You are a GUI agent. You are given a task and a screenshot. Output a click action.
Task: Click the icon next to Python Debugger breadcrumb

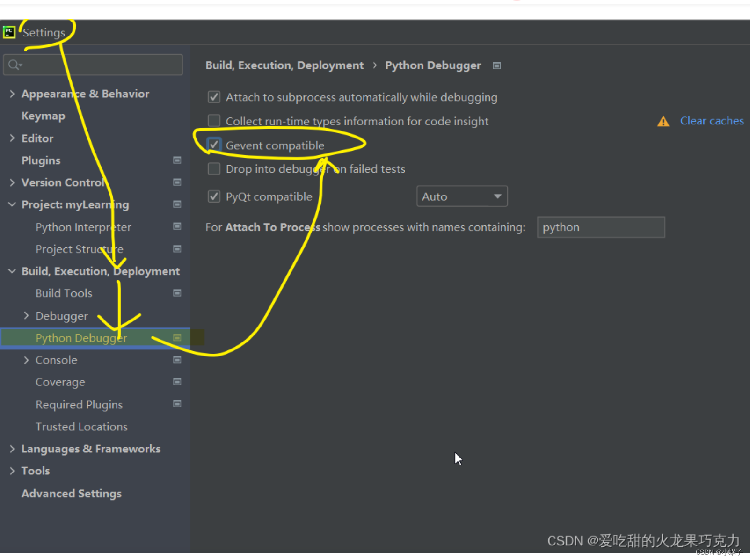(x=497, y=65)
